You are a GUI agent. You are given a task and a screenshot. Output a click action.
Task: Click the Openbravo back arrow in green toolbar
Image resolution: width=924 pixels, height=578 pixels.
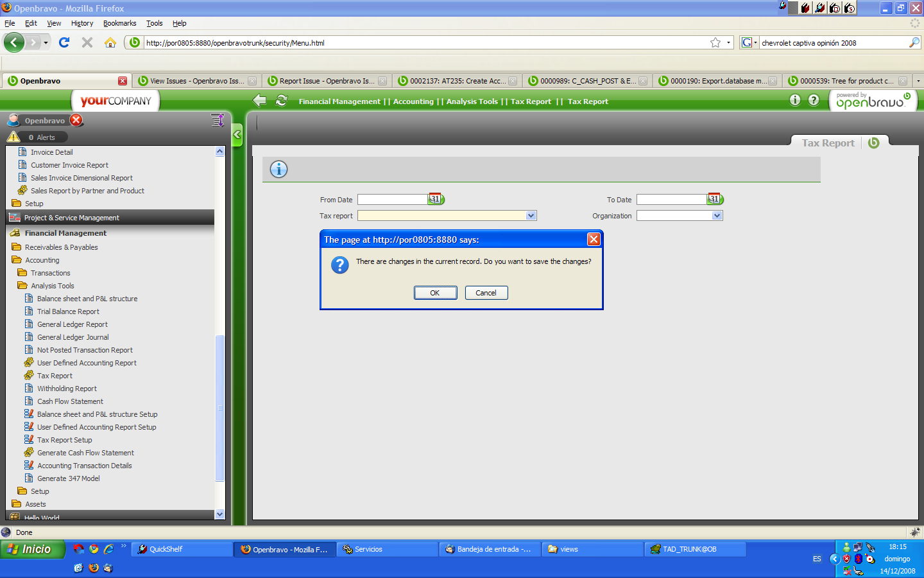[x=260, y=101]
